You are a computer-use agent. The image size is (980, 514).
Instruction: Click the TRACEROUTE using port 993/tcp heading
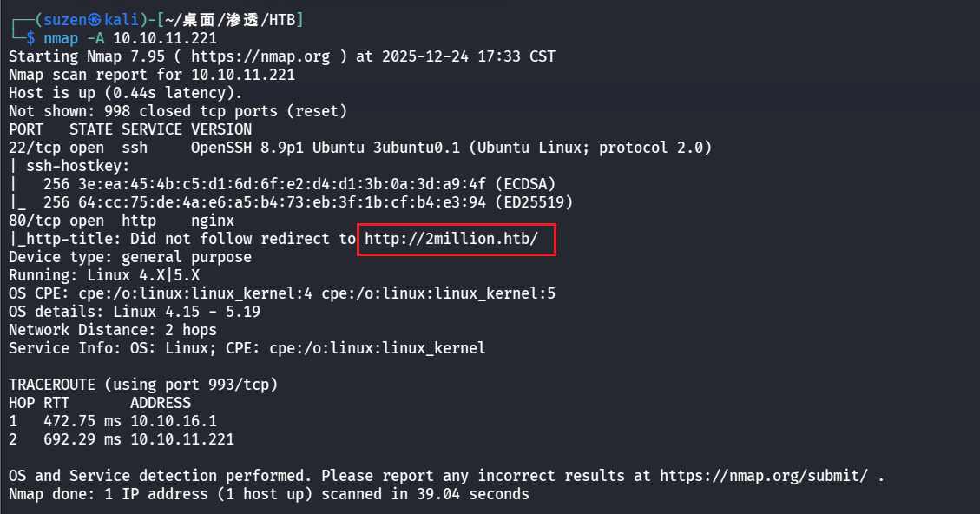point(143,385)
